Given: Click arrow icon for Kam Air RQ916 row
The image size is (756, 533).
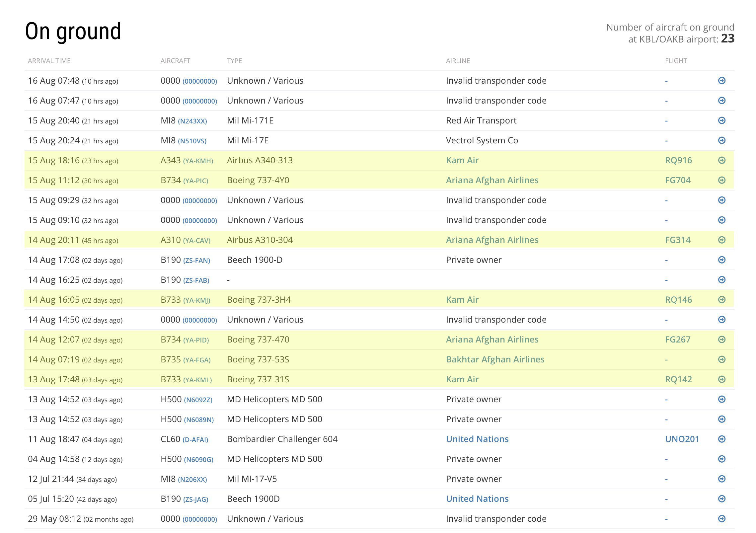Looking at the screenshot, I should point(721,160).
